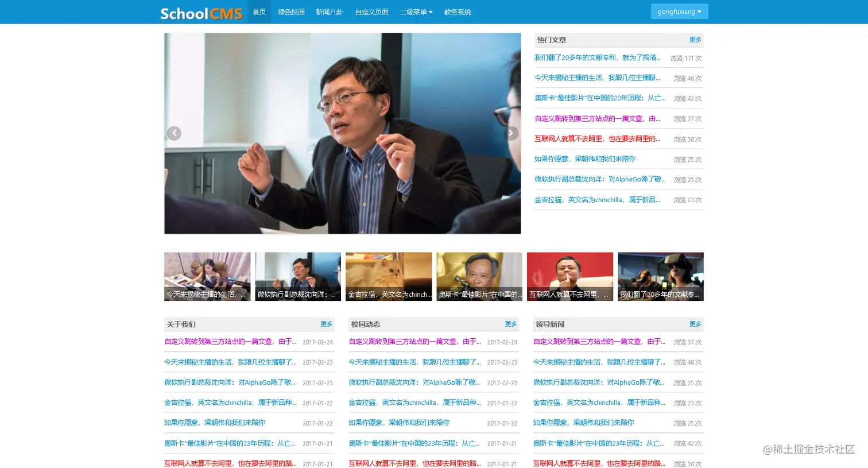Image resolution: width=868 pixels, height=468 pixels.
Task: Open thumbnail 金吉拉猫，英文名为chinch
Action: [389, 276]
